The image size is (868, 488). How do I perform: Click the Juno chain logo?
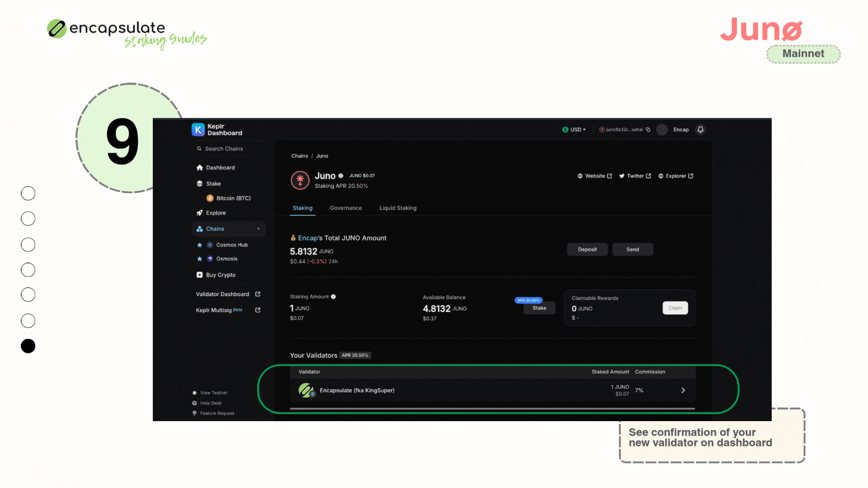click(300, 180)
